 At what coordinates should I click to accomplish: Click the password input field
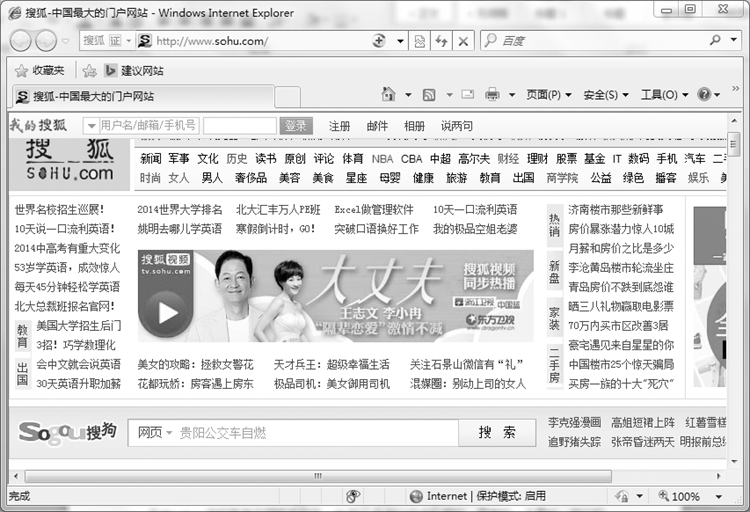[240, 126]
